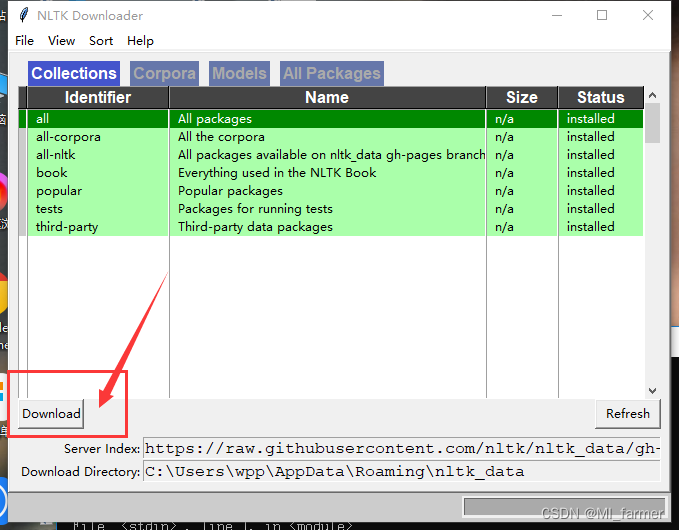
Task: Click the installed status of 'book' row
Action: (x=601, y=173)
